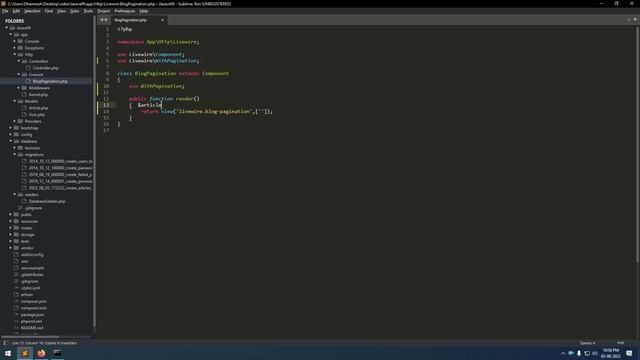
Task: Expand the bootstrap folder
Action: coord(11,128)
